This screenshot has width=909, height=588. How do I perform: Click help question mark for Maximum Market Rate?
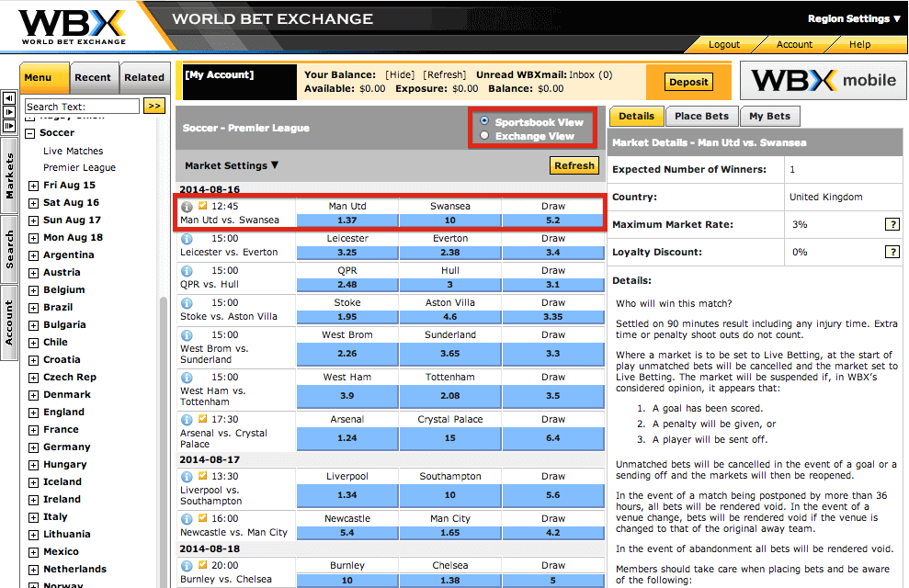pyautogui.click(x=892, y=224)
